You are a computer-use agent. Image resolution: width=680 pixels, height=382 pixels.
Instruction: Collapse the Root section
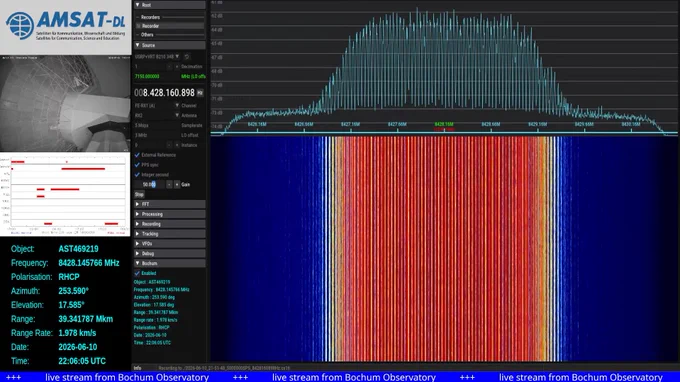(169, 5)
